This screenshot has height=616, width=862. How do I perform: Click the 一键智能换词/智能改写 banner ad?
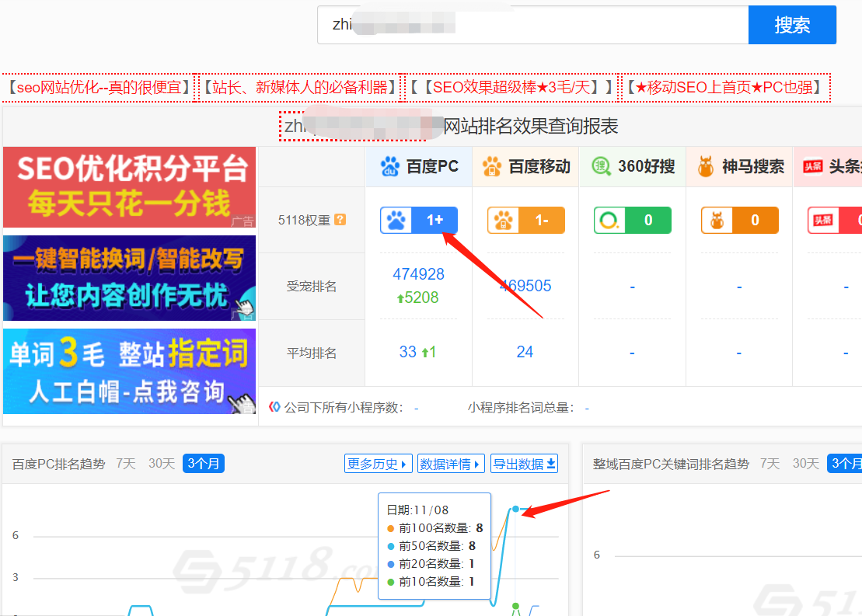coord(129,278)
